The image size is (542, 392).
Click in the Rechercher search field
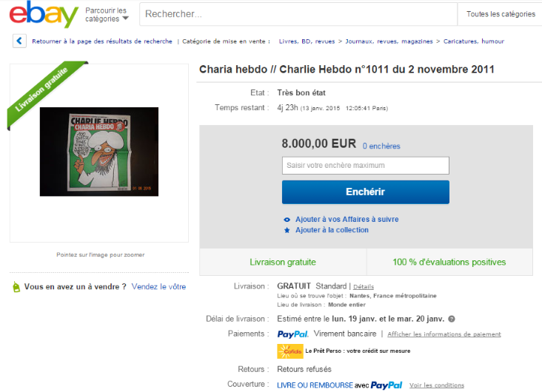[298, 14]
